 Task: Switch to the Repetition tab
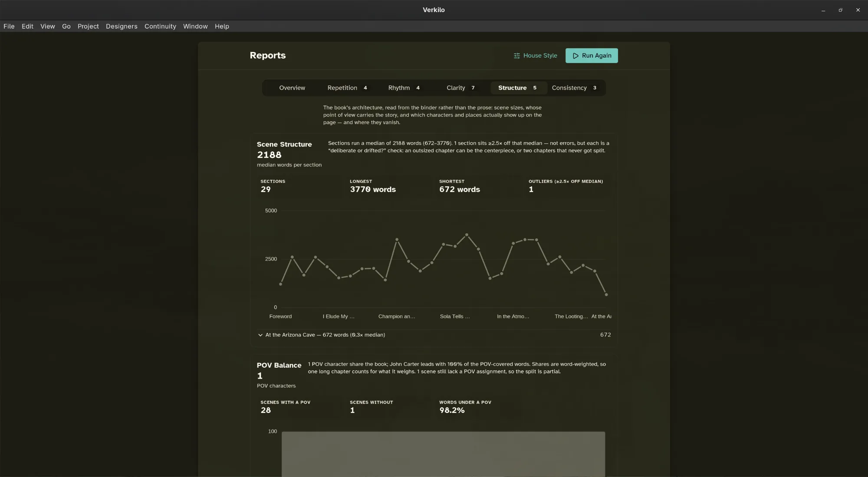(x=347, y=88)
